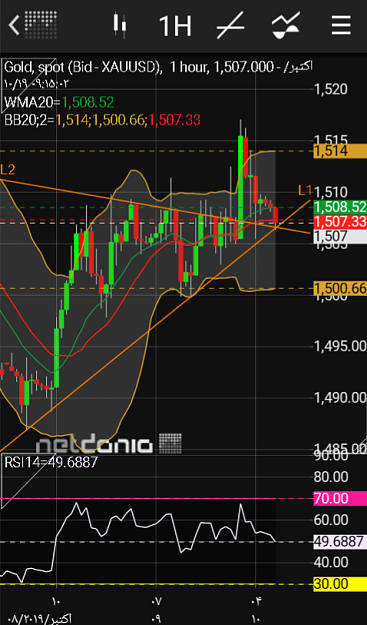Tap the 1,500.66 lower band price tag

tap(340, 288)
